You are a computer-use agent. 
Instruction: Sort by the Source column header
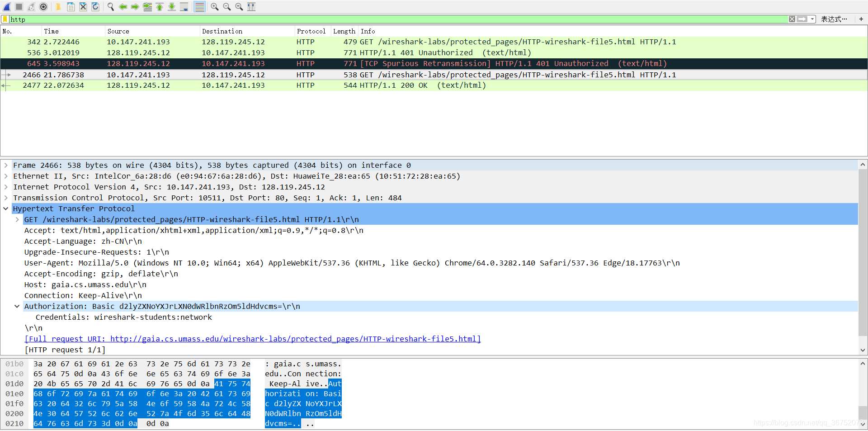152,31
